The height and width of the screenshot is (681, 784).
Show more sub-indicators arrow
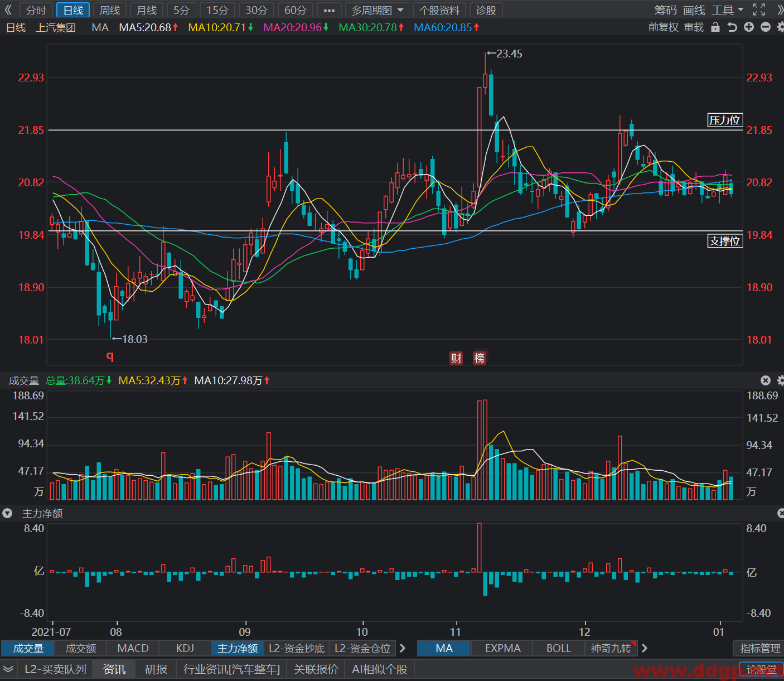402,648
